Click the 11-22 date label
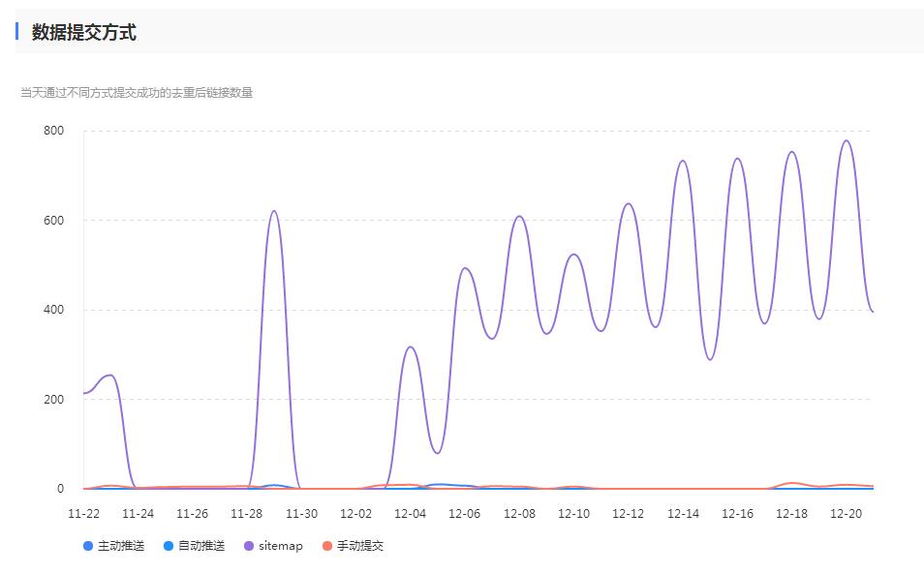This screenshot has width=924, height=573. tap(83, 514)
